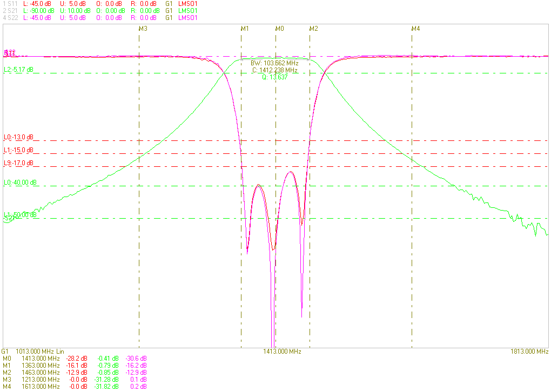551x392 pixels.
Task: Click M2 S21 value '-0.85 dB'
Action: (x=108, y=373)
